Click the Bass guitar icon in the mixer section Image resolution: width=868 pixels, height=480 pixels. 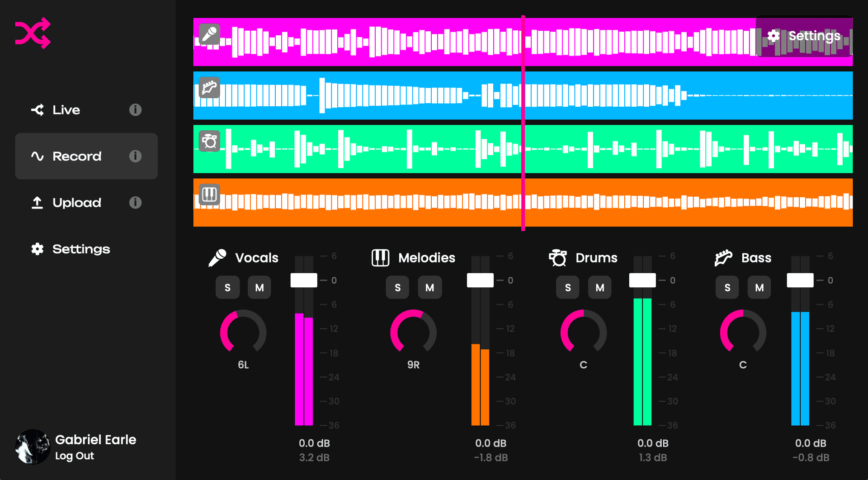(x=724, y=257)
